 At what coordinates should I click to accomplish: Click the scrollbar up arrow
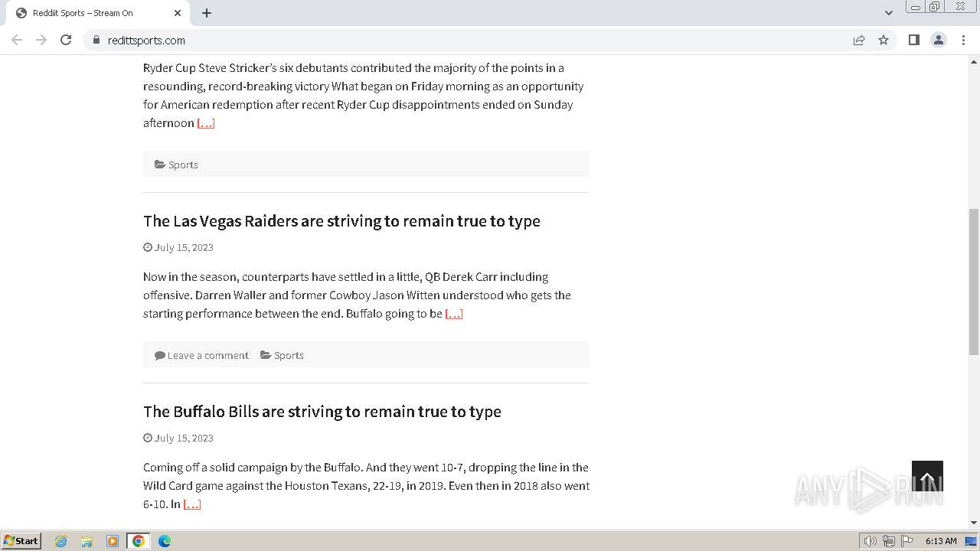[x=974, y=60]
